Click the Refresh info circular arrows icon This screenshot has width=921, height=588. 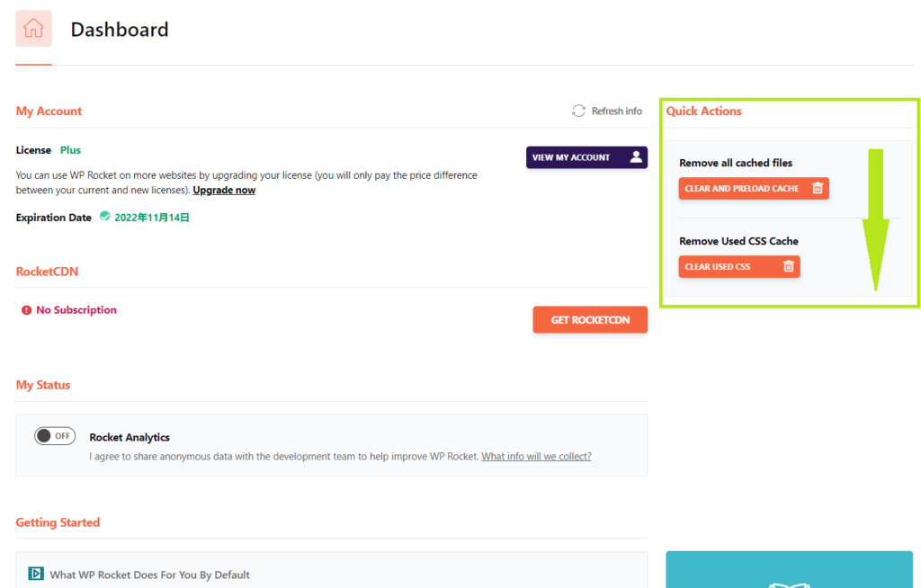pos(578,111)
